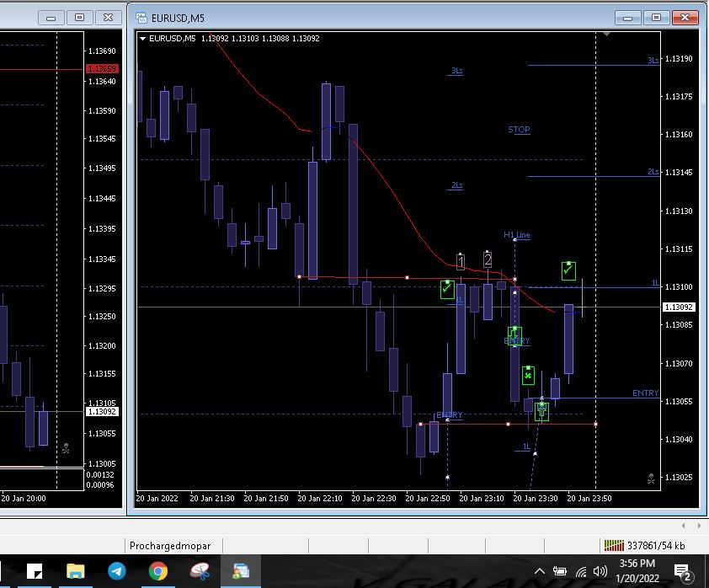Click the right scroll arrow above status bar
709x588 pixels.
click(x=697, y=525)
